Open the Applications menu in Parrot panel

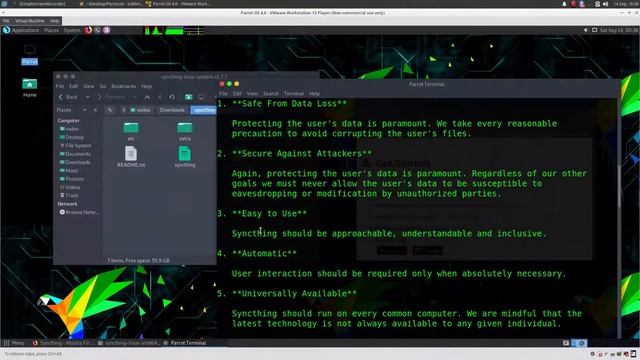tap(21, 30)
